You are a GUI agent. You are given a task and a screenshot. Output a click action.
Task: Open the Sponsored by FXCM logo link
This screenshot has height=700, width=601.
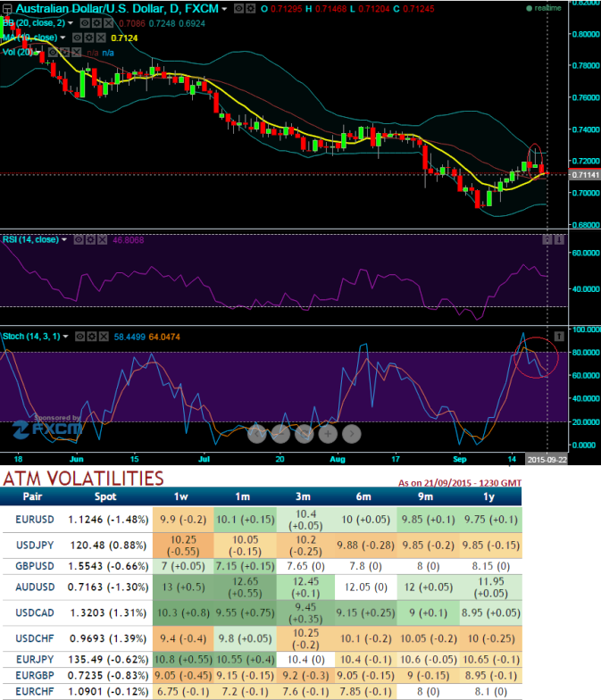click(x=46, y=429)
